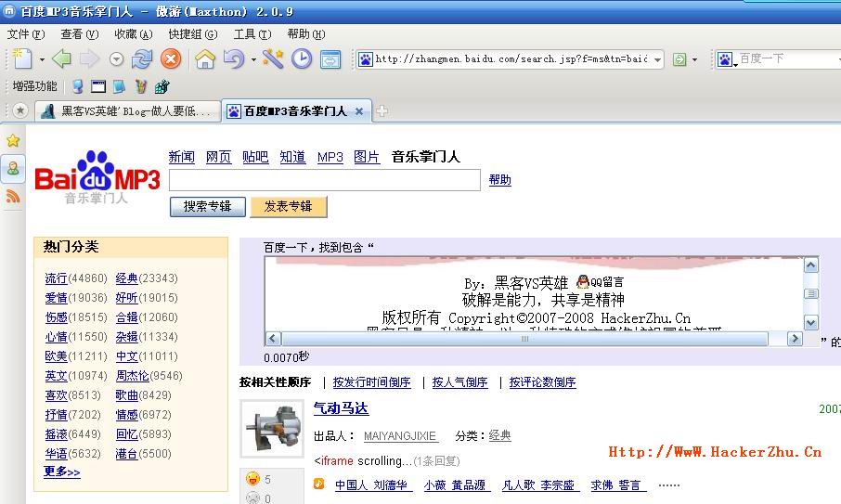The height and width of the screenshot is (504, 841).
Task: Sort by 按发行时间倒序
Action: tap(371, 382)
